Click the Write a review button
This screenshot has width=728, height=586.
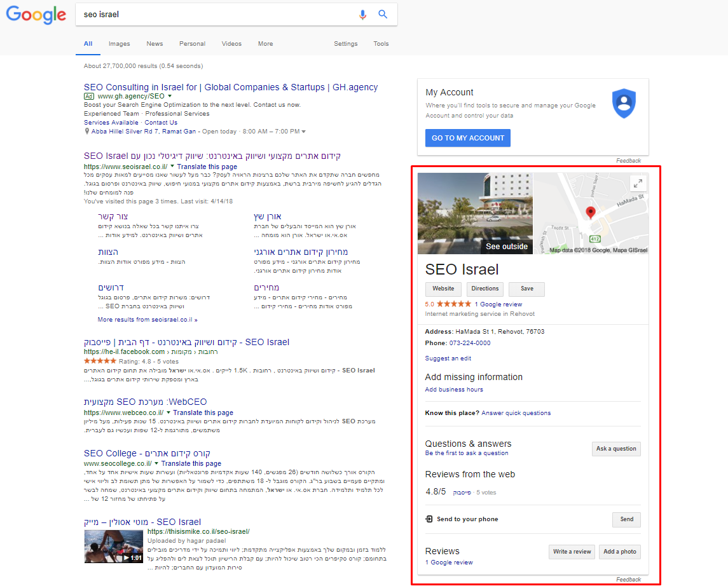coord(572,552)
